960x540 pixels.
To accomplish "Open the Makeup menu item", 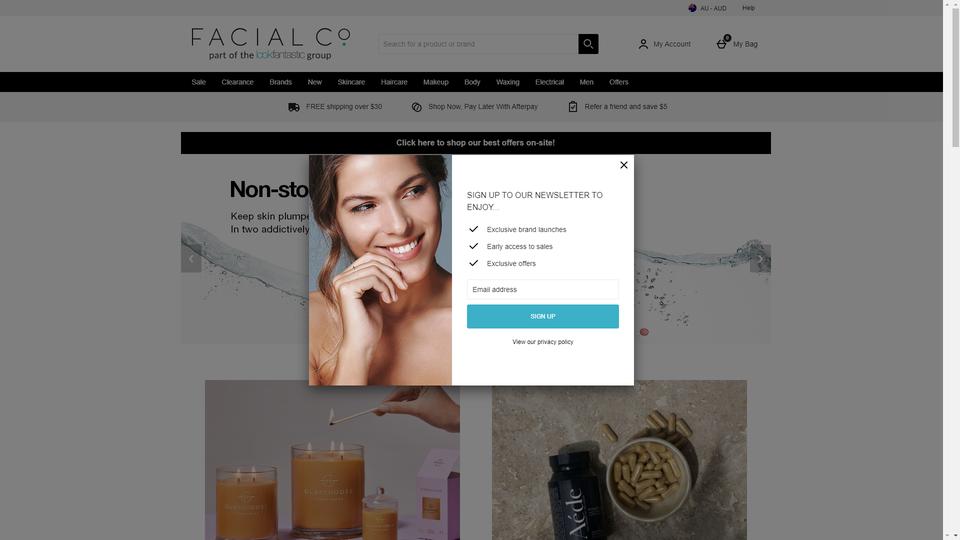I will (435, 82).
